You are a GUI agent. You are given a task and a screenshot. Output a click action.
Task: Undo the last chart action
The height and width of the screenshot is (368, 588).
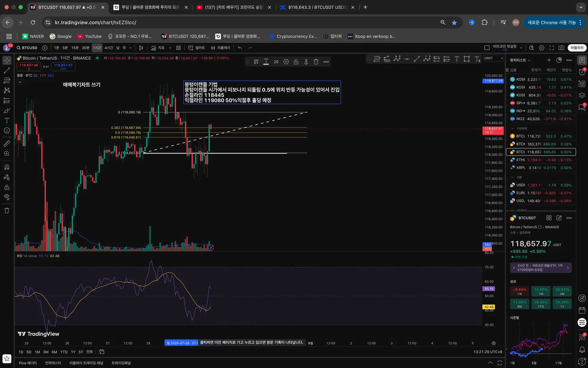click(240, 48)
